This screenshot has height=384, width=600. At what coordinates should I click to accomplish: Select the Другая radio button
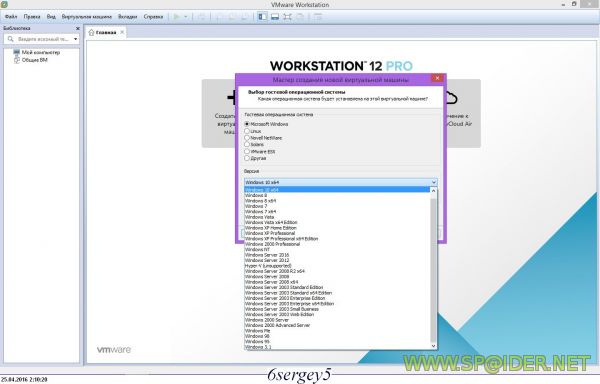click(x=247, y=158)
